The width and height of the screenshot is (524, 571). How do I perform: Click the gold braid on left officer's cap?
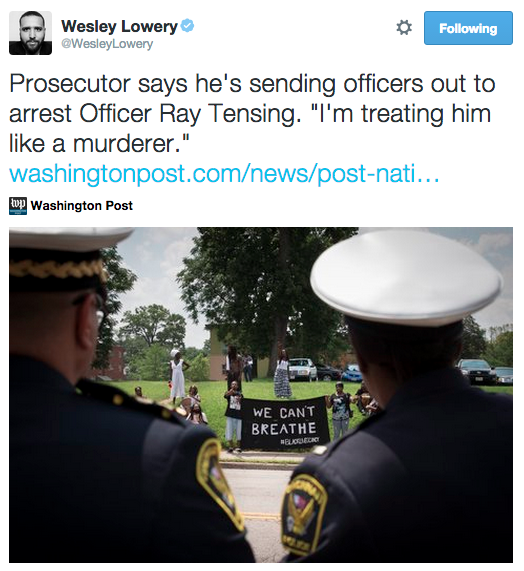pos(56,269)
